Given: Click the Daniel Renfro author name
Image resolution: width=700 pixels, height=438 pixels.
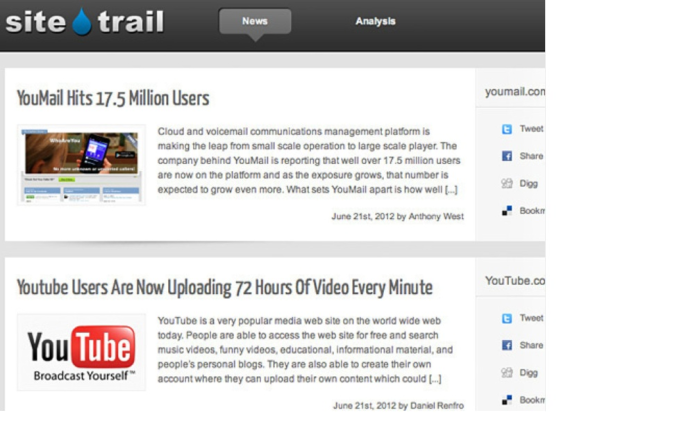Looking at the screenshot, I should click(x=437, y=406).
